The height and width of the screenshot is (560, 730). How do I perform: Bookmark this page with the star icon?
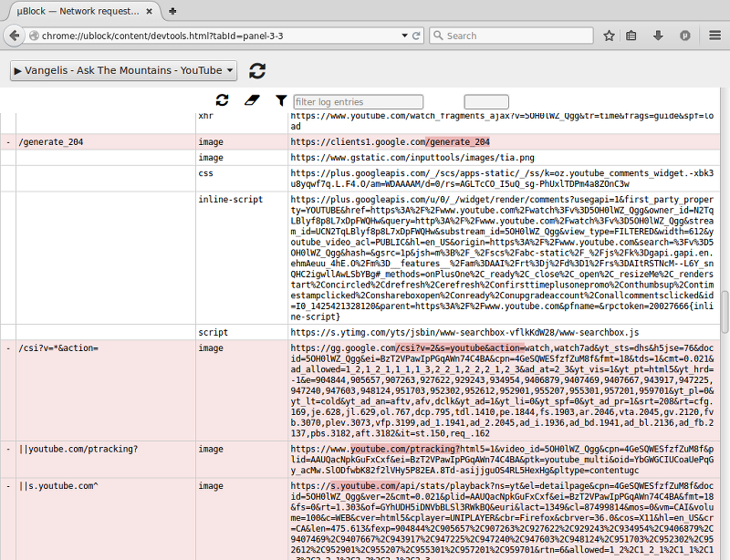pos(609,36)
